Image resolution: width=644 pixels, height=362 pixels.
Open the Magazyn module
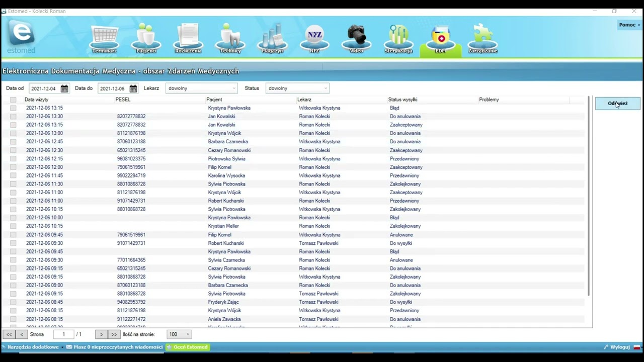coord(272,39)
